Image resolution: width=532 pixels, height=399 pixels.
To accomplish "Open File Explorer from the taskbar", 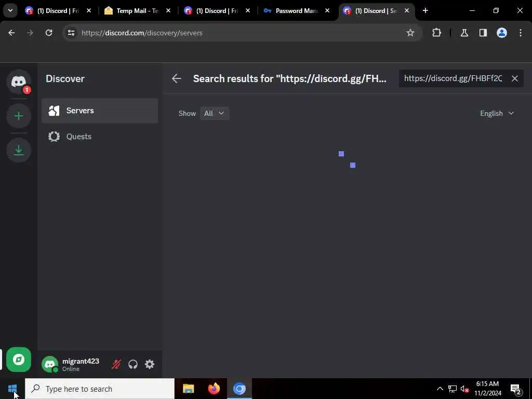I will tap(188, 389).
